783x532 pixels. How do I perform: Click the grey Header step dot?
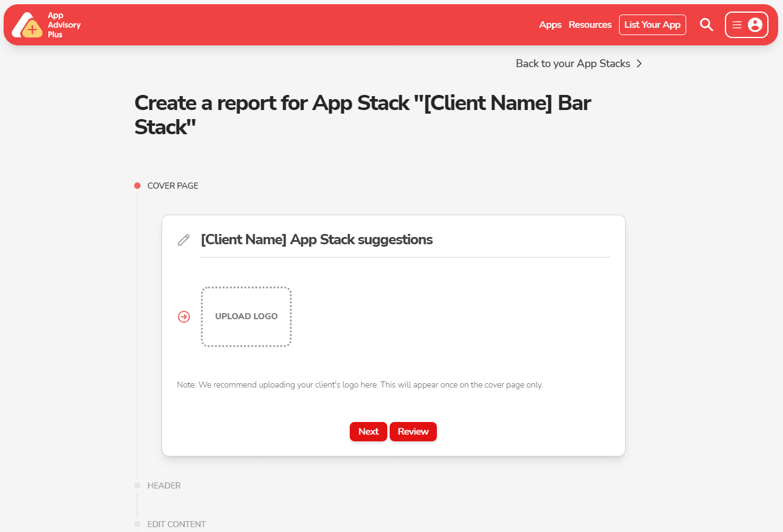click(137, 485)
